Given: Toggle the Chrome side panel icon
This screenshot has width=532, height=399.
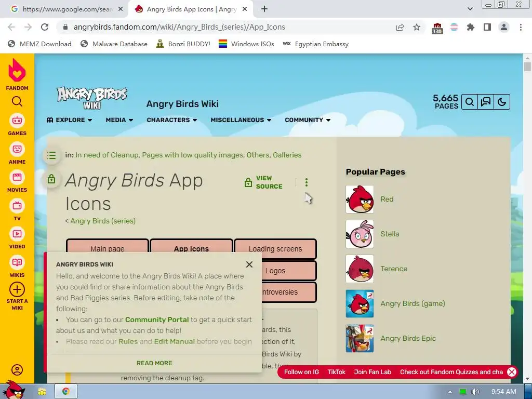Looking at the screenshot, I should 487,27.
